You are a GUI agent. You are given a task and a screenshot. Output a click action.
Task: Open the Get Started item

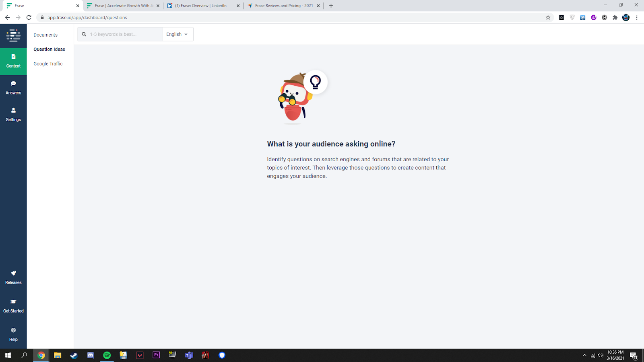coord(13,306)
